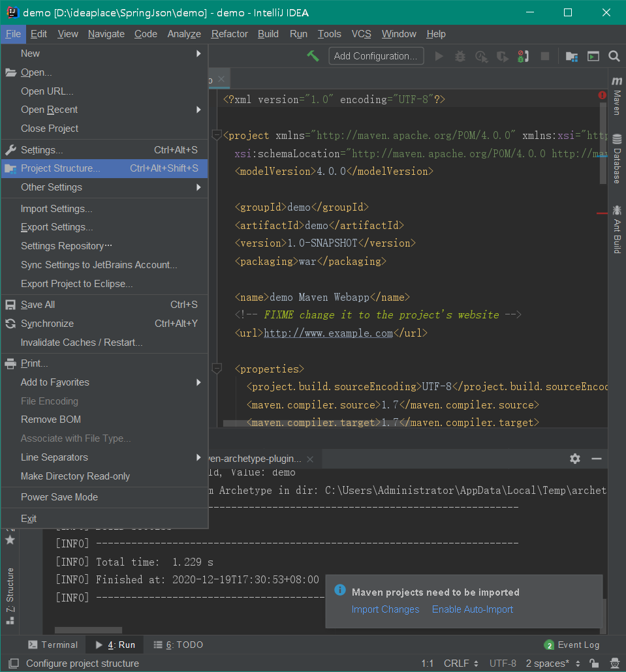Click the Run play icon in toolbar
Image resolution: width=626 pixels, height=672 pixels.
[439, 56]
